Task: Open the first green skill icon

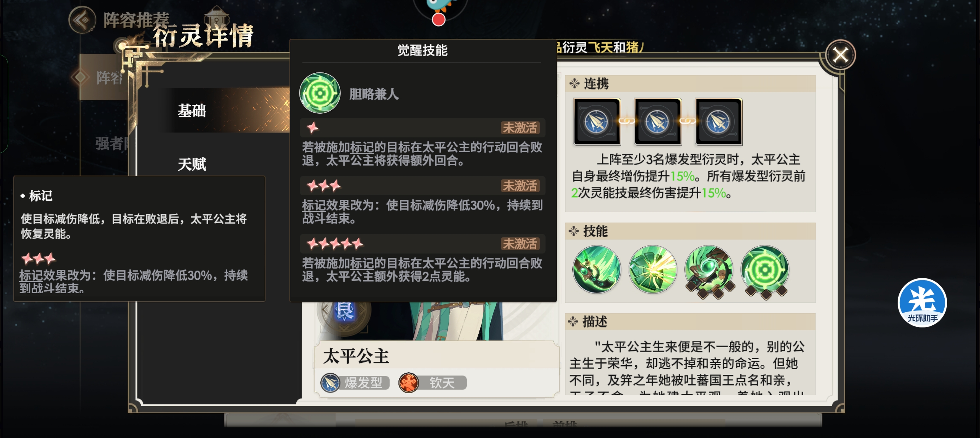Action: click(x=596, y=270)
